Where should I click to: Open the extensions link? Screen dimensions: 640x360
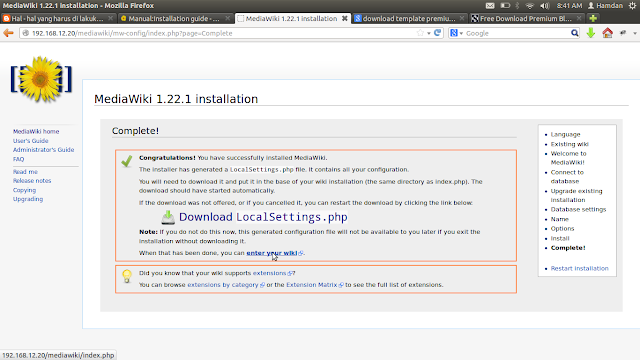click(x=269, y=273)
